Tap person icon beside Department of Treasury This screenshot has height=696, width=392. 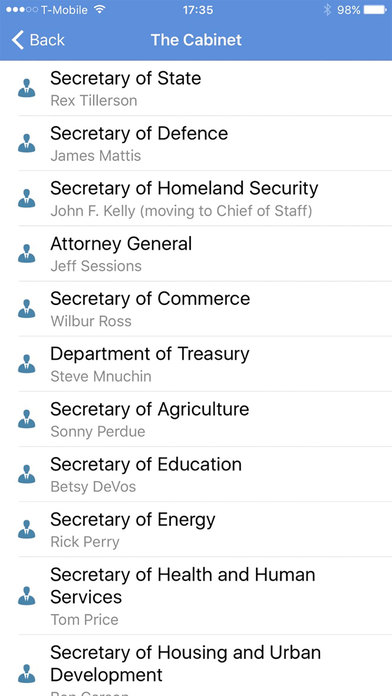[x=27, y=364]
